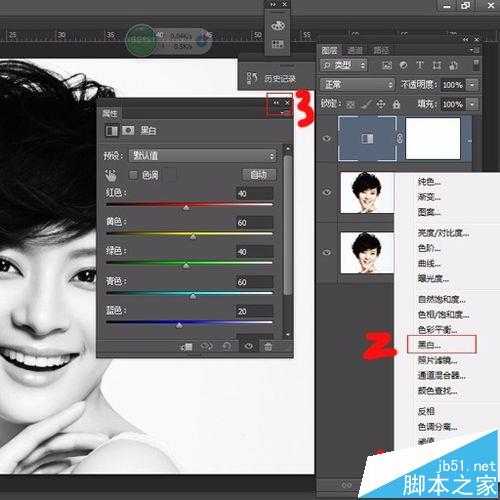
Task: Click History panel icon beside 历史记录
Action: (252, 79)
